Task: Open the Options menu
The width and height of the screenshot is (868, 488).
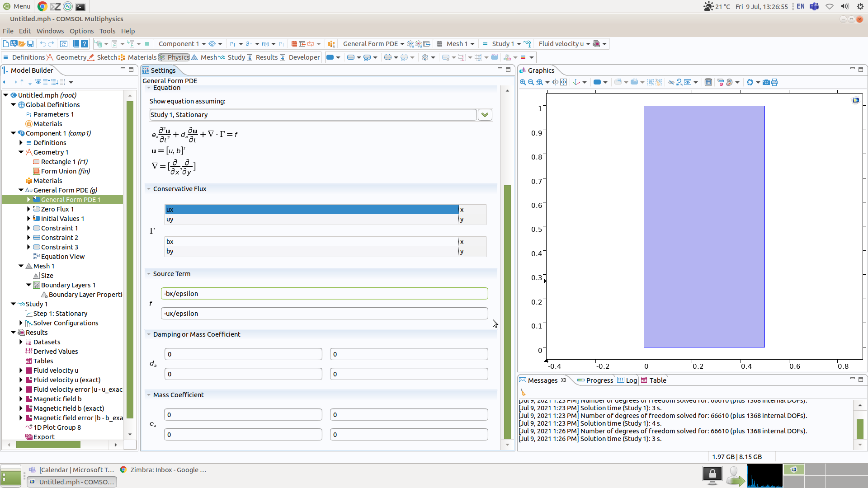Action: [x=81, y=31]
